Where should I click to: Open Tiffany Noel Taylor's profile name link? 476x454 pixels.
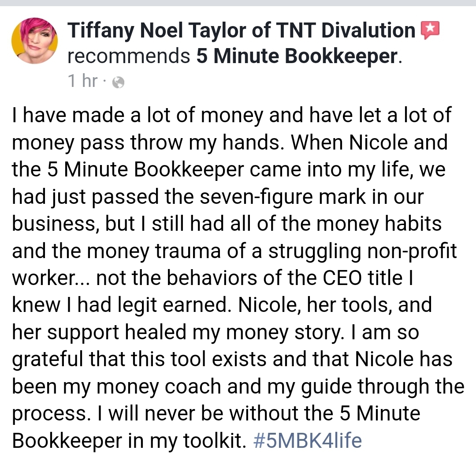[x=241, y=30]
